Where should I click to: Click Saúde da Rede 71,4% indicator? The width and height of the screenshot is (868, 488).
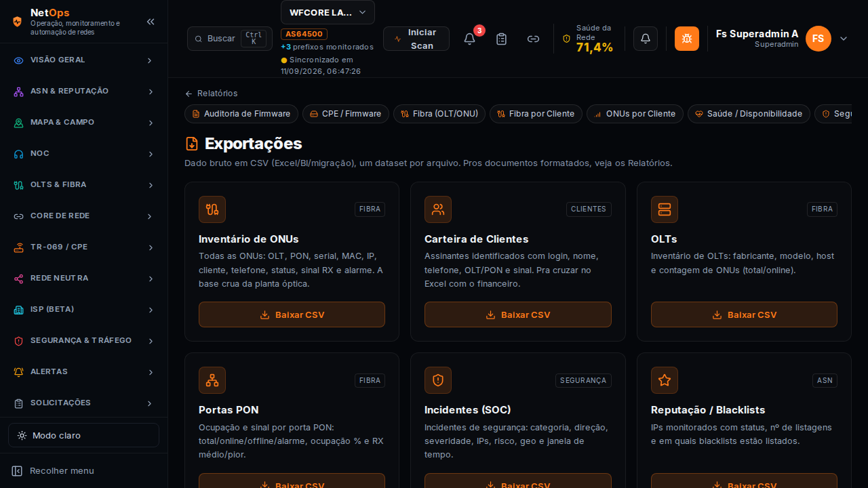tap(588, 39)
